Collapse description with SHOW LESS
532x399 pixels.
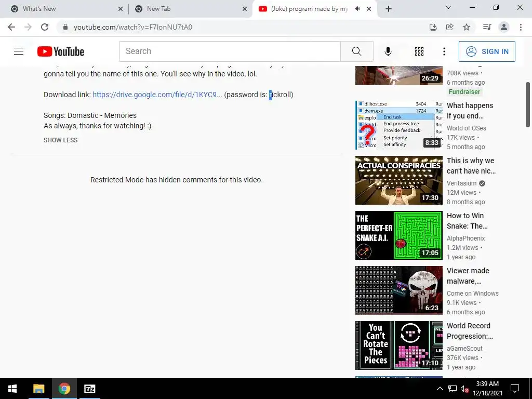pyautogui.click(x=60, y=140)
